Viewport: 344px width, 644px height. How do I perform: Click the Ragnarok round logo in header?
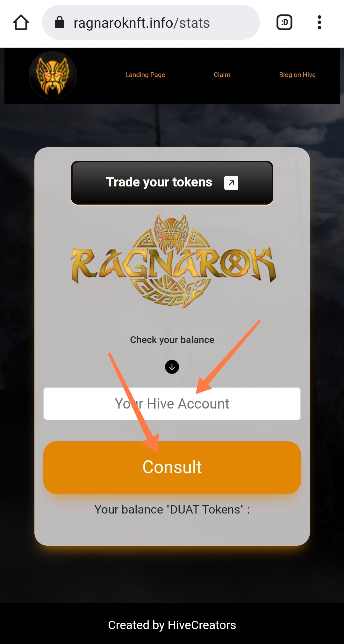click(x=53, y=75)
